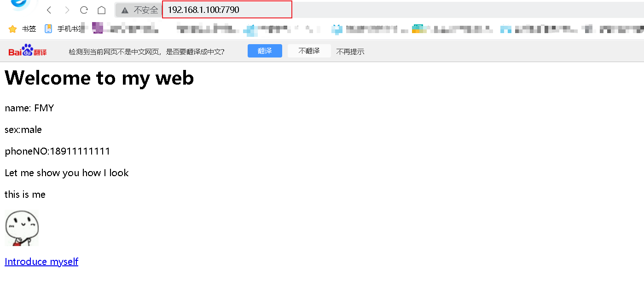Click the browser back arrow
The image size is (644, 287).
[x=49, y=10]
